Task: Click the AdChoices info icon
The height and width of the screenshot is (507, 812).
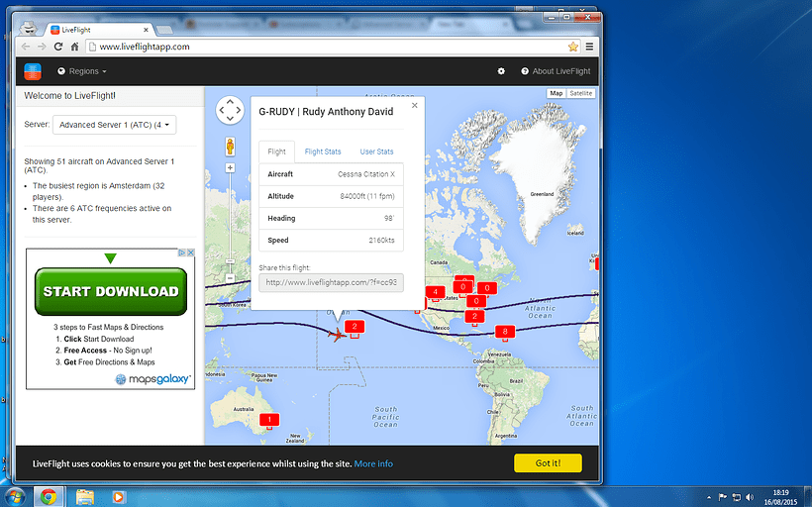Action: (x=182, y=253)
